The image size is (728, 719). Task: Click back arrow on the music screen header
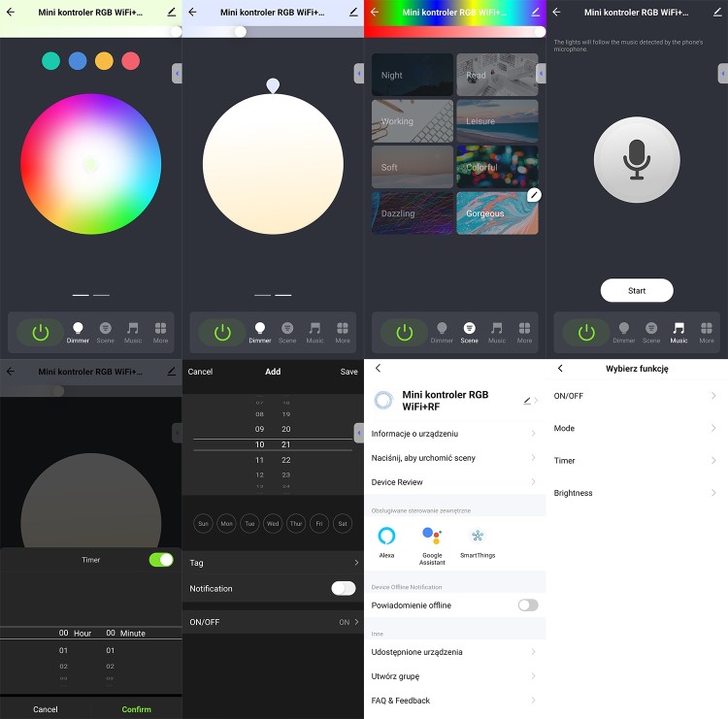coord(556,12)
